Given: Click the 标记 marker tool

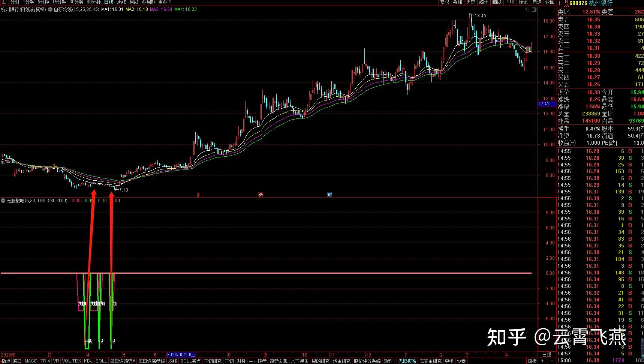Looking at the screenshot, I should (523, 2).
